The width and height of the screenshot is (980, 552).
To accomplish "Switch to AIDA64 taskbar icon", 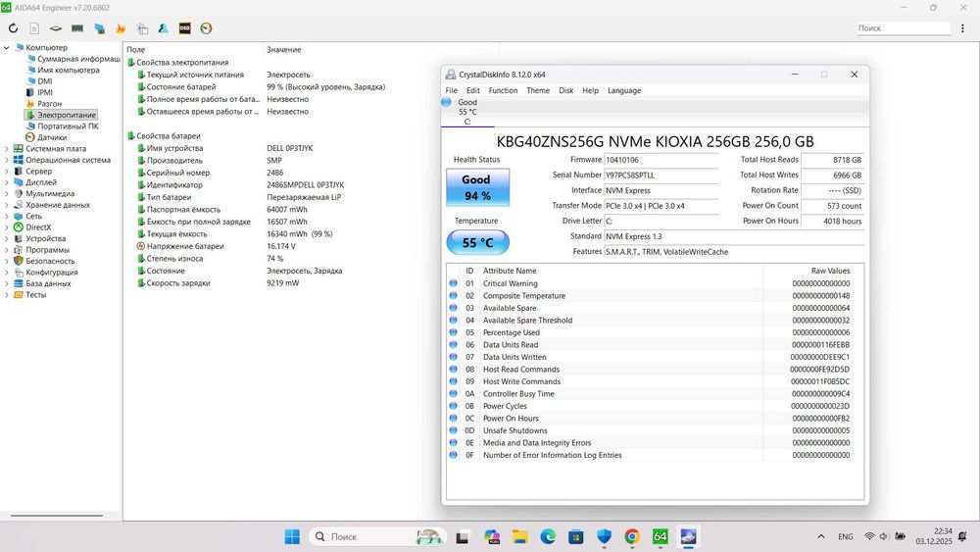I will (660, 536).
